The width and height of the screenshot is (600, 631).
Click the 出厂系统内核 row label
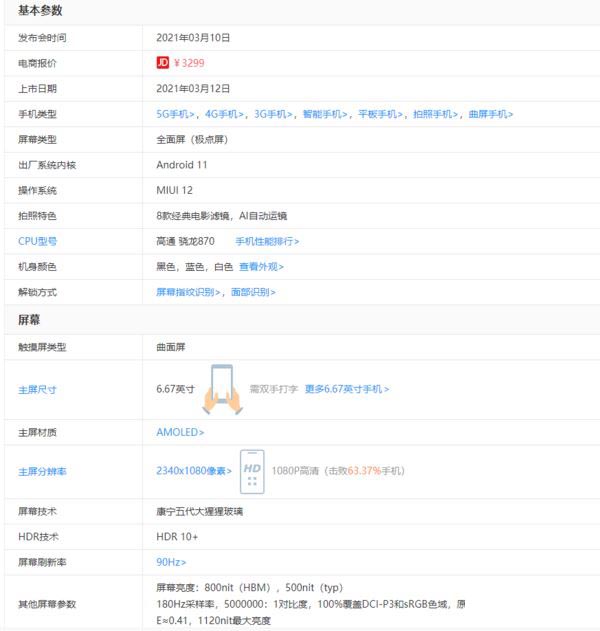click(47, 165)
